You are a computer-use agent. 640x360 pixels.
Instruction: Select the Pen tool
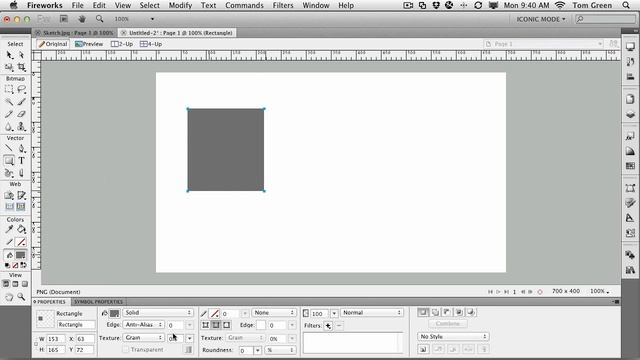(x=21, y=149)
